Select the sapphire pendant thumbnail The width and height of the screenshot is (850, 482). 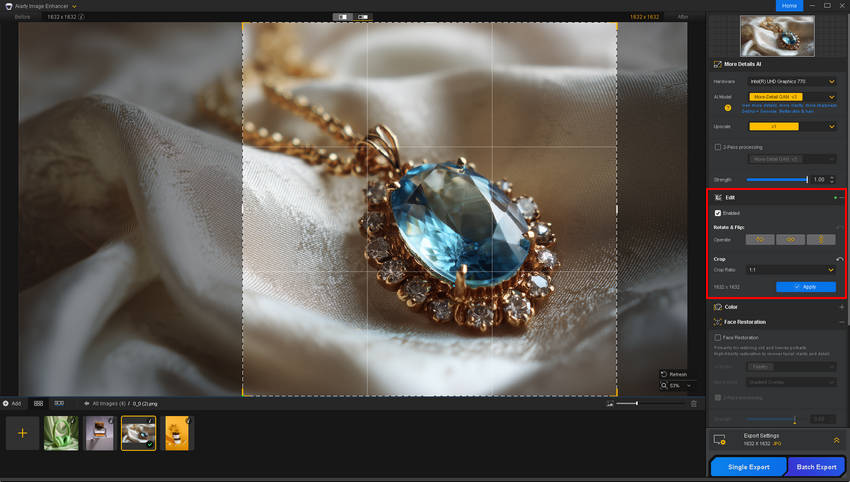click(138, 433)
